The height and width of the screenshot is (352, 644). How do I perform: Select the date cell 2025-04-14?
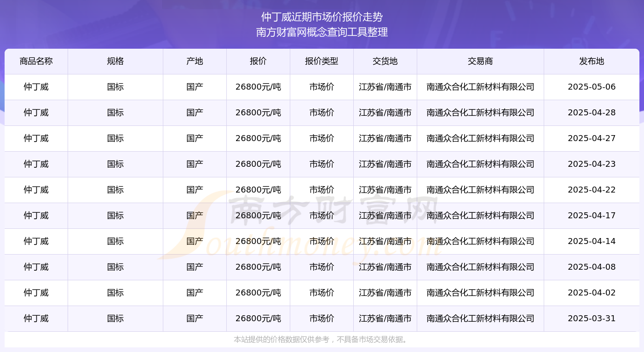[592, 241]
